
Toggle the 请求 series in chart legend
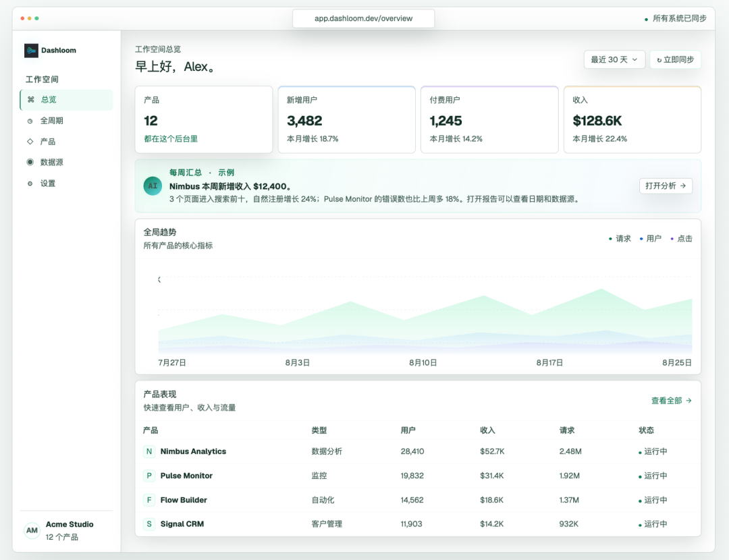tap(620, 238)
